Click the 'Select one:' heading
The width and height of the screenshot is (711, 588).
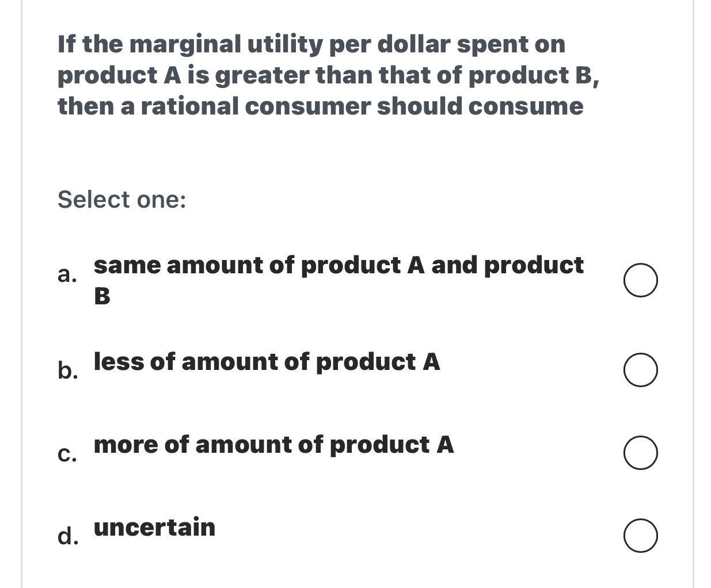121,200
